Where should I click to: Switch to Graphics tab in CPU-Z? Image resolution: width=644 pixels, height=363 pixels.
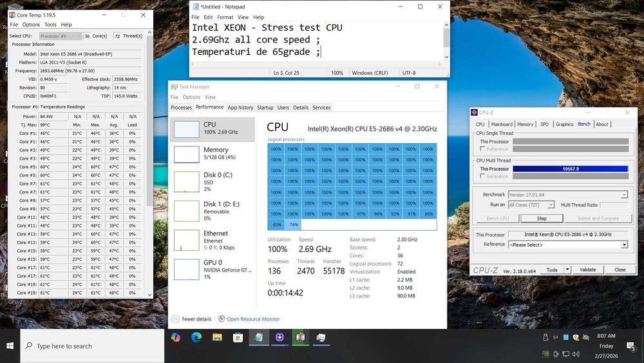click(x=564, y=124)
